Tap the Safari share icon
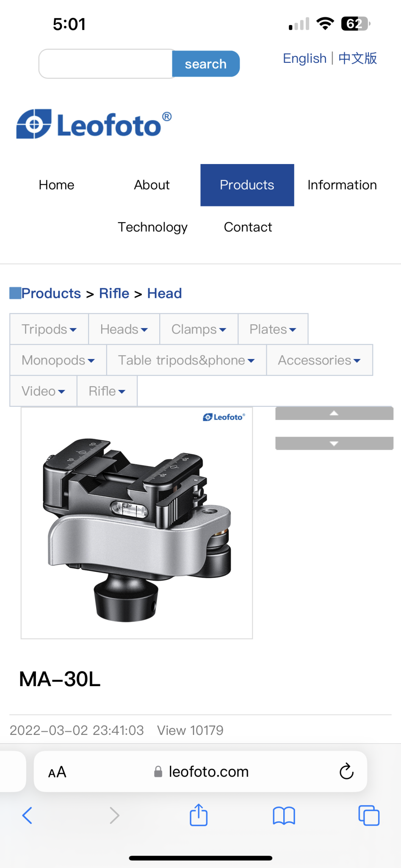The image size is (401, 868). click(199, 815)
